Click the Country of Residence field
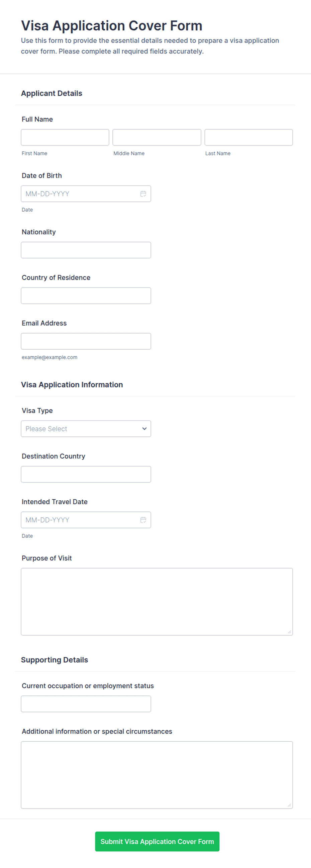 click(x=86, y=295)
